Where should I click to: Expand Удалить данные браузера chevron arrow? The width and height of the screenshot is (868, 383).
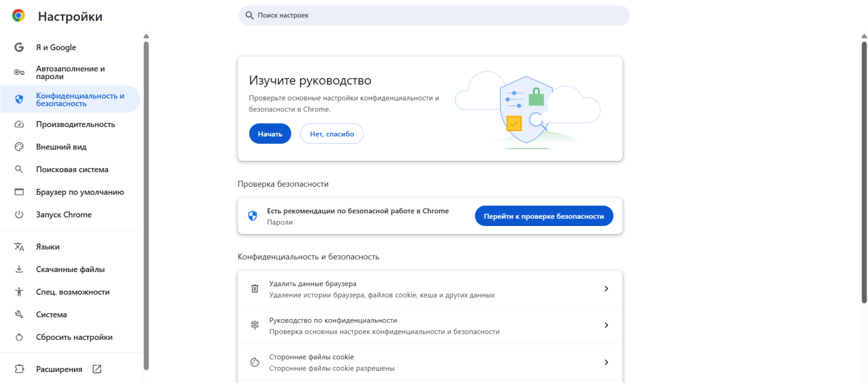coord(606,289)
